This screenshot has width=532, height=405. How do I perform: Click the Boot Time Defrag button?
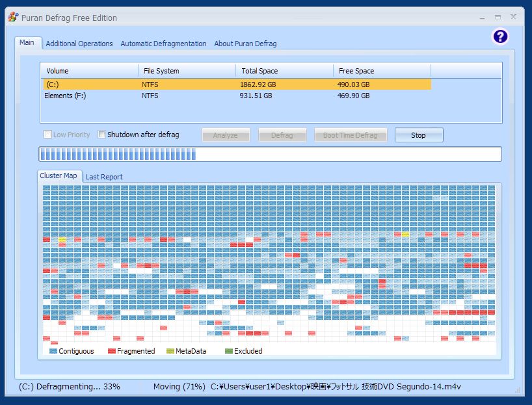[350, 135]
